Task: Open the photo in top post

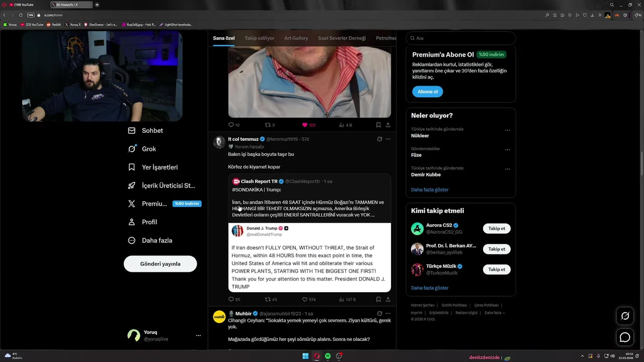Action: pyautogui.click(x=309, y=82)
